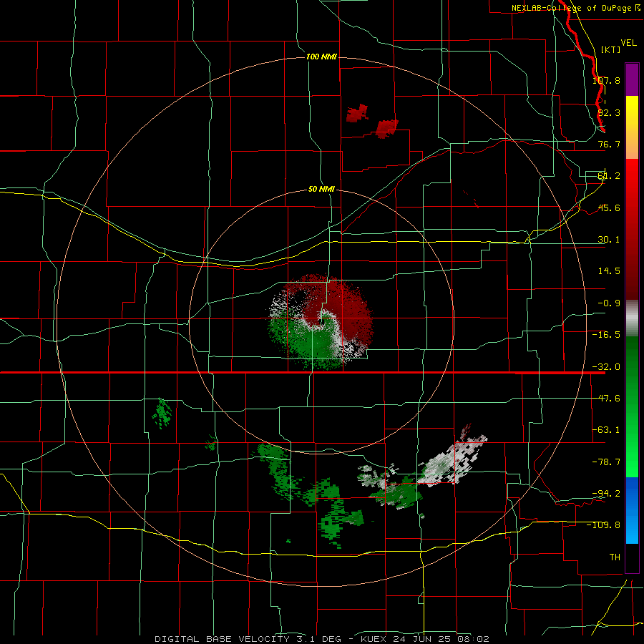Click the NEXLAB-College of DuPage credit text

571,8
